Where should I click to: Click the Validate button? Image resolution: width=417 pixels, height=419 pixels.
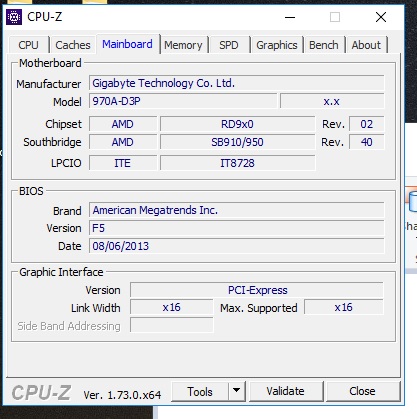click(286, 391)
